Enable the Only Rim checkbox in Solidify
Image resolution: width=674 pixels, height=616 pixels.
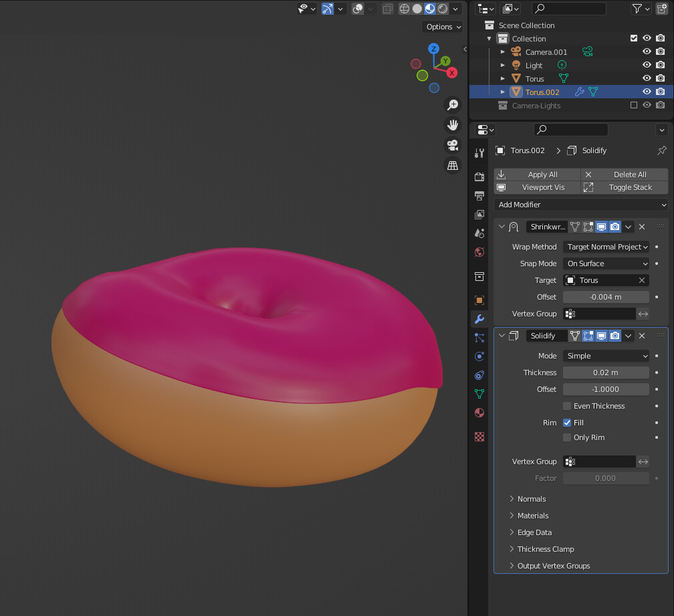[568, 437]
